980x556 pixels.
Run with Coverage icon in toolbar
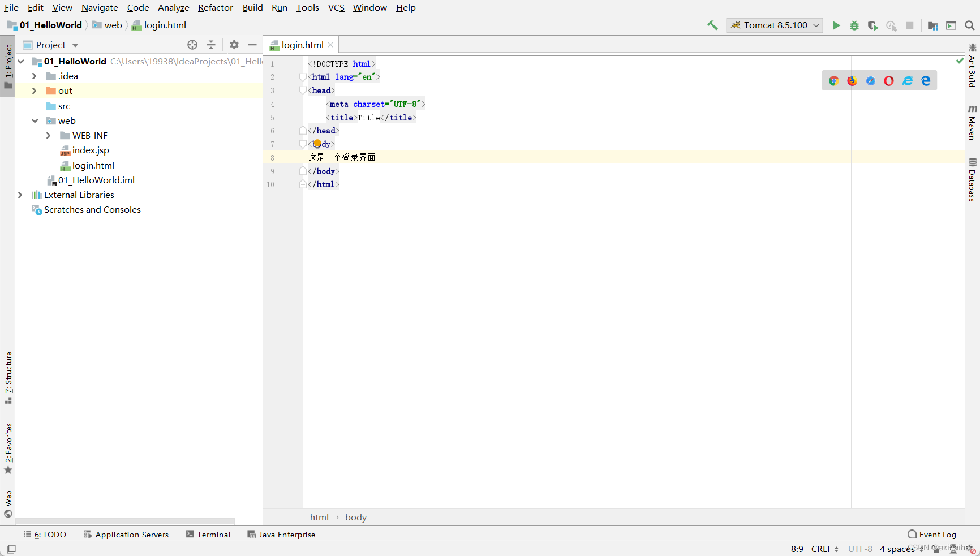pos(873,25)
